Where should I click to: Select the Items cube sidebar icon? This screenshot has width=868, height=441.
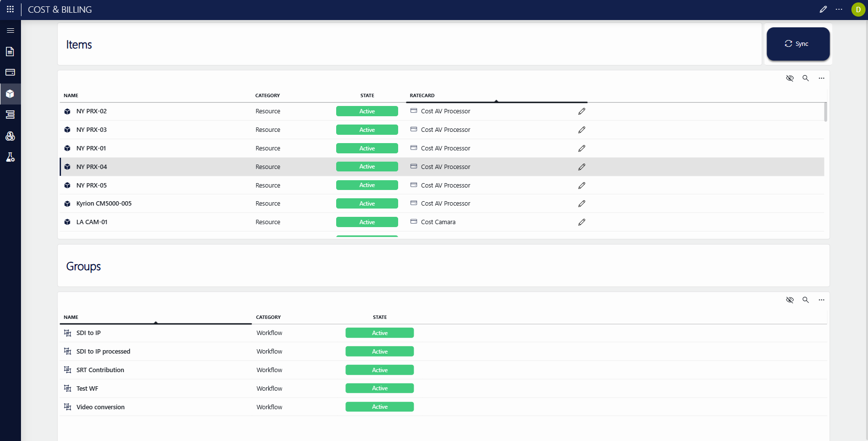pyautogui.click(x=10, y=93)
